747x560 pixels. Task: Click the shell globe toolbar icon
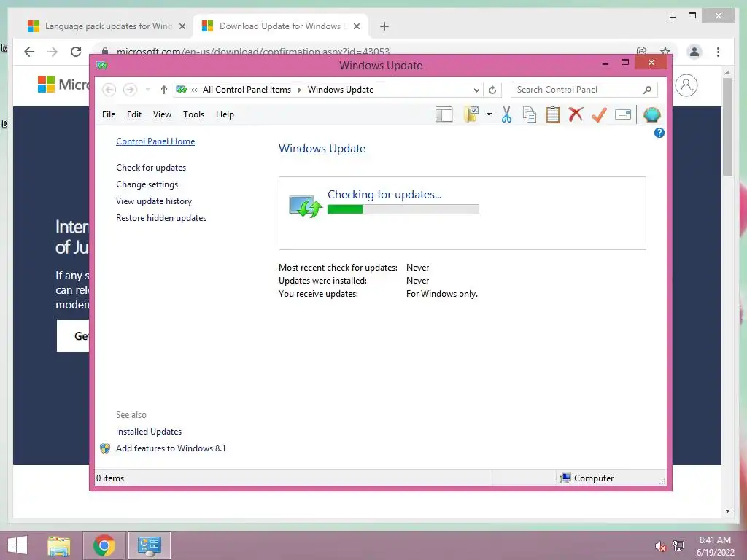coord(651,114)
